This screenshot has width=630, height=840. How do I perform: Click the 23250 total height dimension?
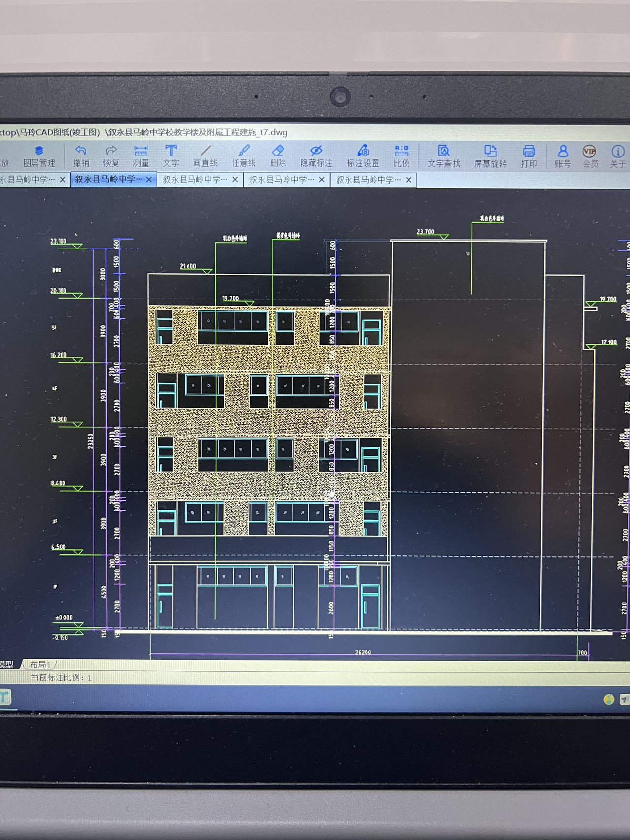click(x=90, y=440)
